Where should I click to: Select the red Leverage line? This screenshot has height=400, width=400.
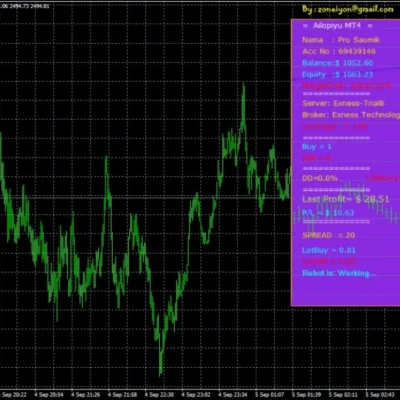click(x=335, y=127)
